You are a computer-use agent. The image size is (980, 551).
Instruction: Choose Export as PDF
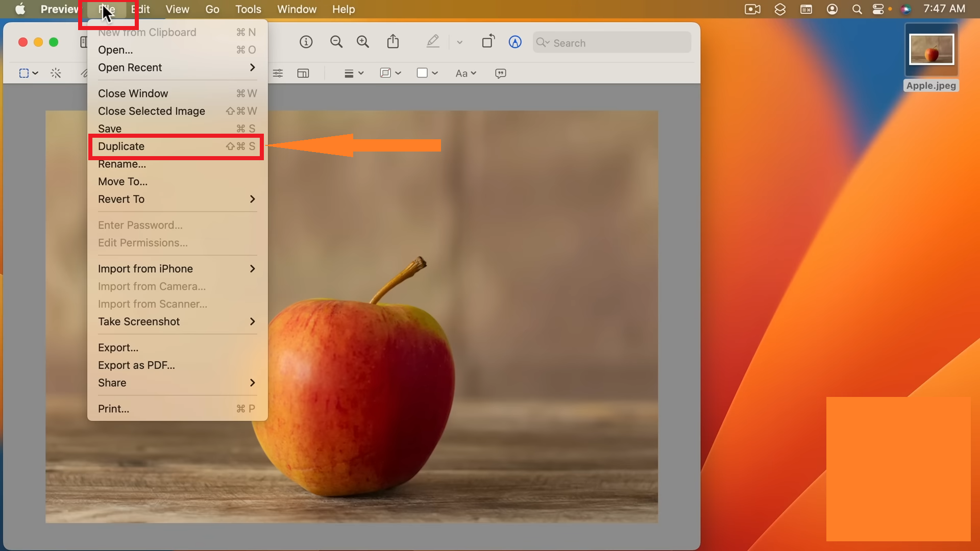(136, 365)
